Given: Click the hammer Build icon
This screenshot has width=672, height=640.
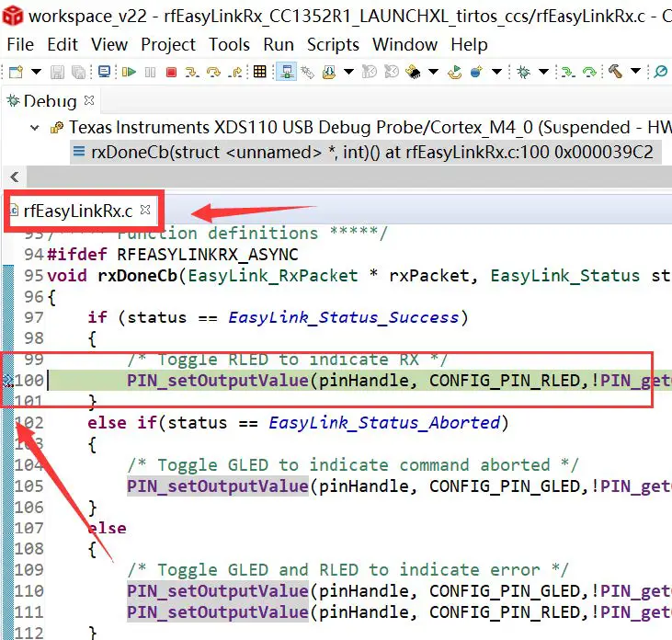Looking at the screenshot, I should 615,72.
